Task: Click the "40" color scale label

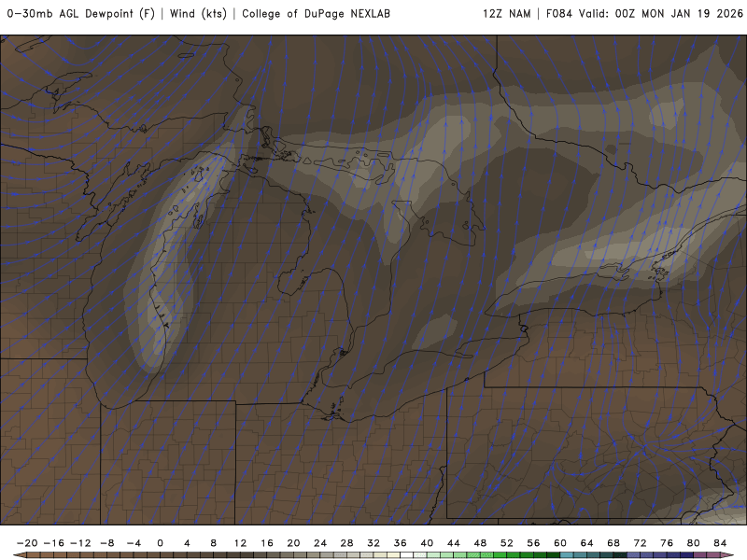Action: (427, 543)
